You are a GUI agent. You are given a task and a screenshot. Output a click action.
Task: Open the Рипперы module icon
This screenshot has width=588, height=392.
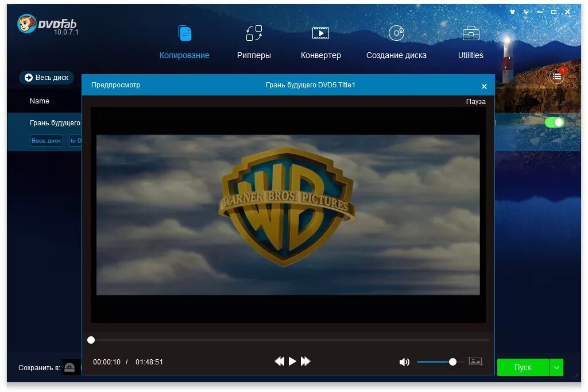(254, 33)
